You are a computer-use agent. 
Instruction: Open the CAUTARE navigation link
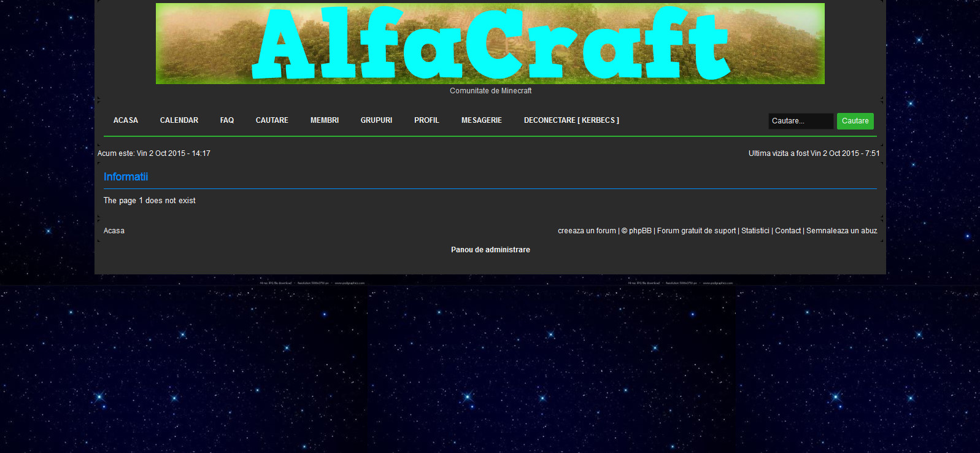pyautogui.click(x=272, y=120)
